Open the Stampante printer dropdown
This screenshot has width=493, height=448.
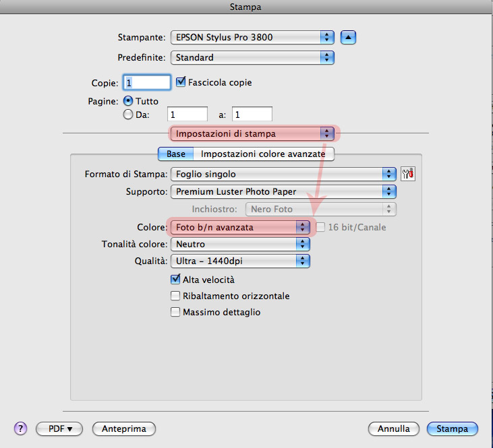point(252,37)
